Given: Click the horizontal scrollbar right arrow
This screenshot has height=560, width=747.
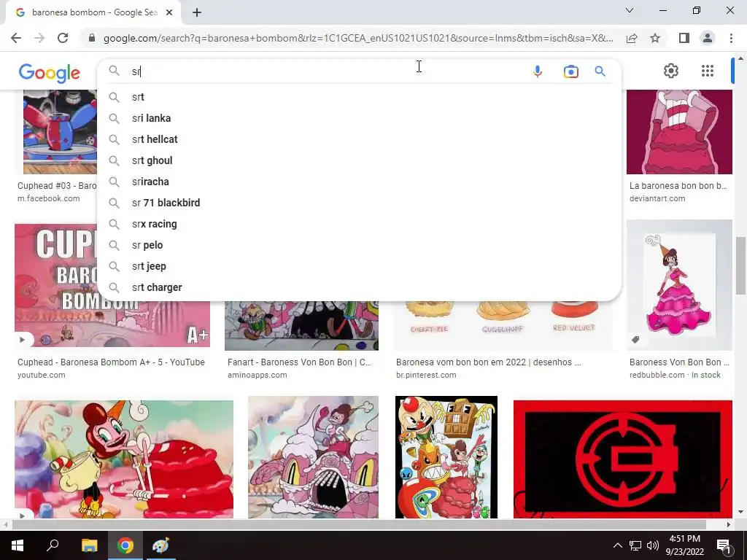Looking at the screenshot, I should click(x=729, y=525).
